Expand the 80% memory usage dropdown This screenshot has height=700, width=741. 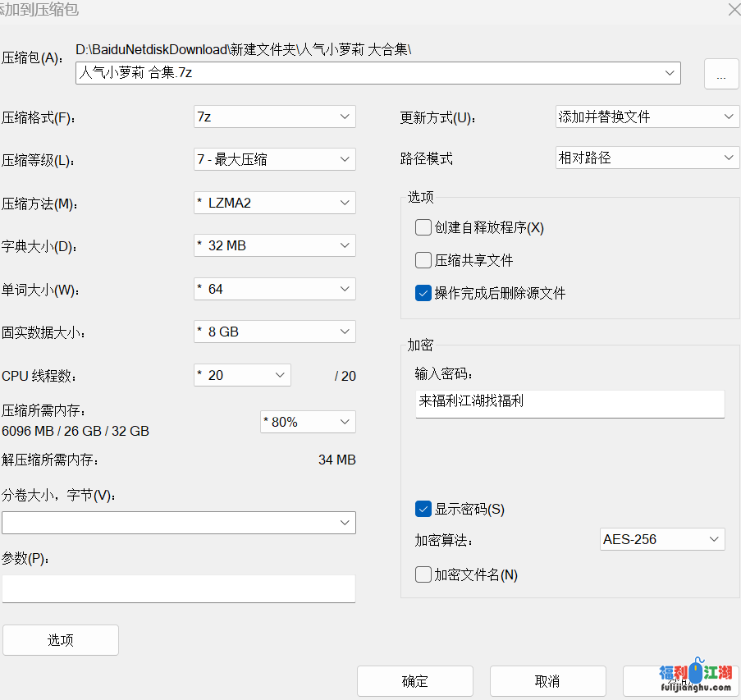click(308, 422)
